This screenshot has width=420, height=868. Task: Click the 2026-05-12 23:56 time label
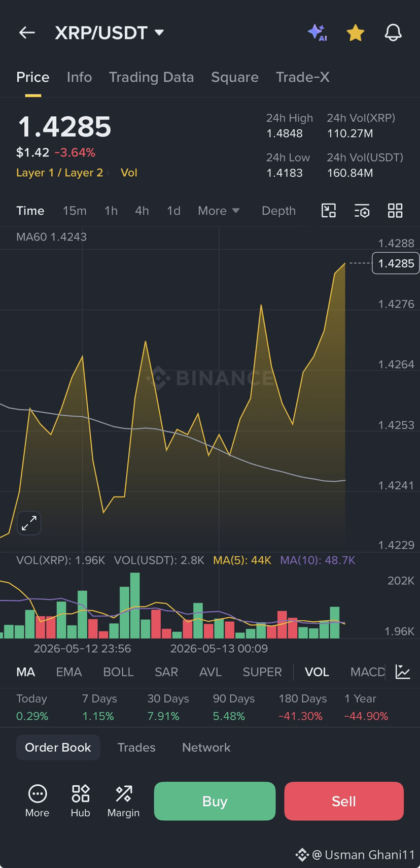(82, 649)
